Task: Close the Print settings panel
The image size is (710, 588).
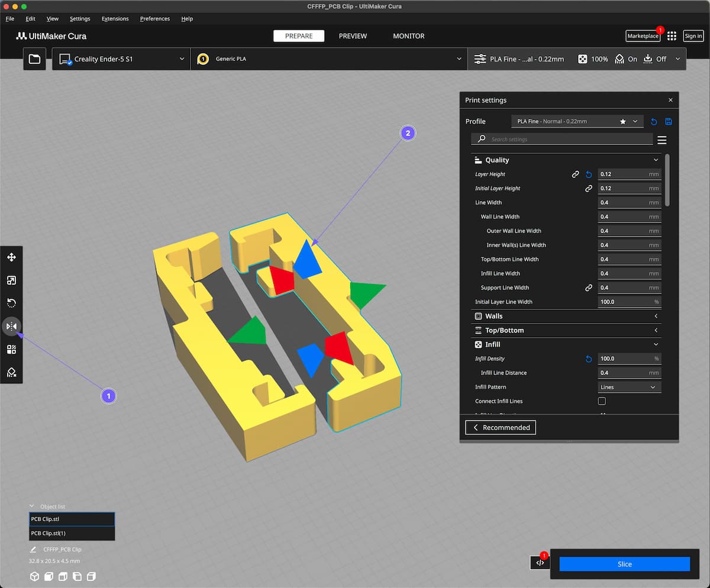Action: (670, 101)
